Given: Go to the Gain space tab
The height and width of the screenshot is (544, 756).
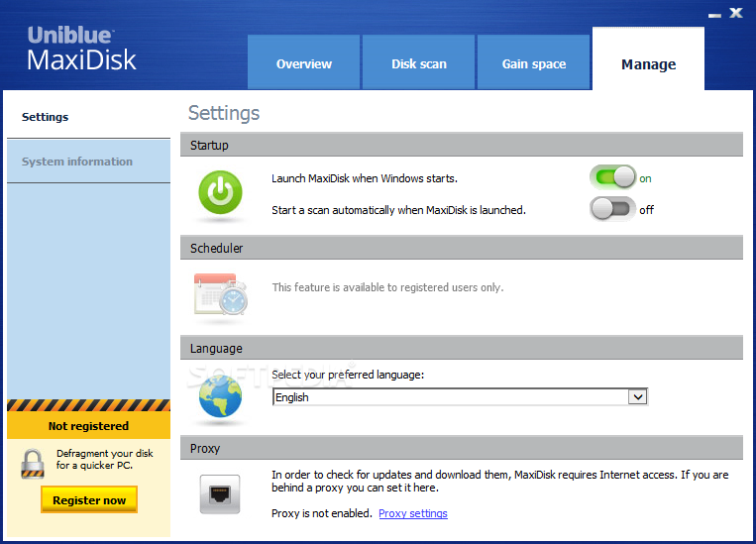Looking at the screenshot, I should click(x=534, y=62).
